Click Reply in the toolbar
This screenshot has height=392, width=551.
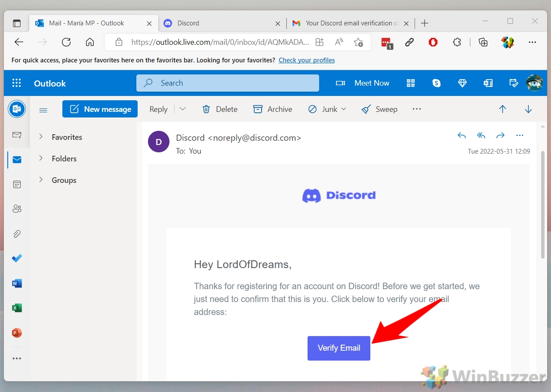coord(158,109)
